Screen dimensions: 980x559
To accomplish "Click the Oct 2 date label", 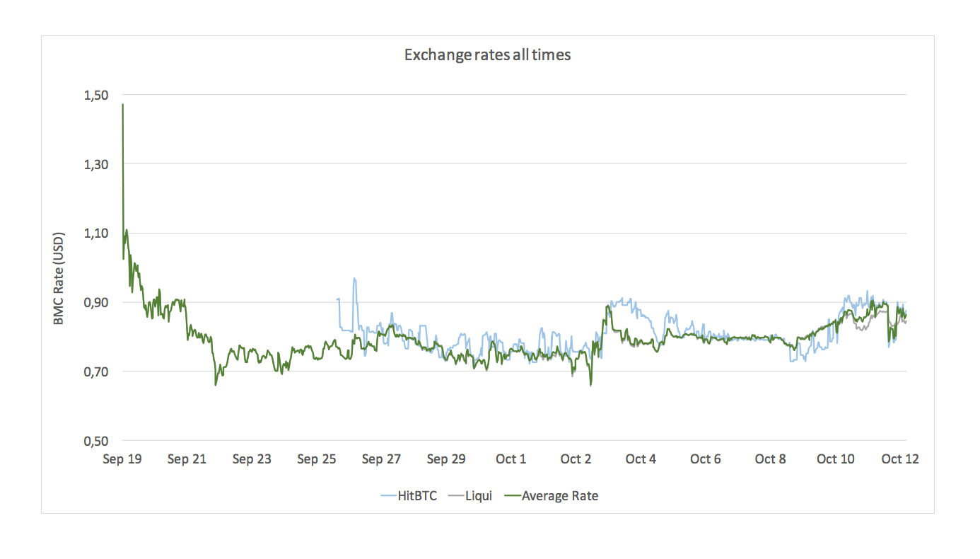I will 576,459.
